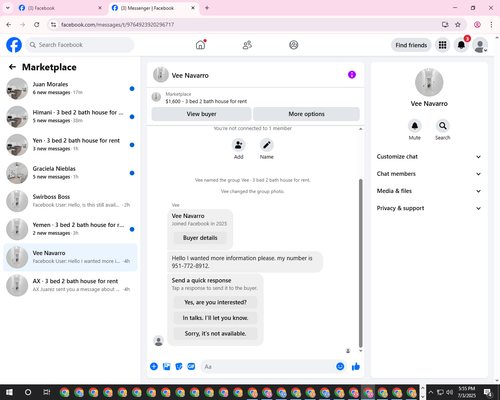Open the account profile menu
The image size is (500, 400).
[x=480, y=45]
